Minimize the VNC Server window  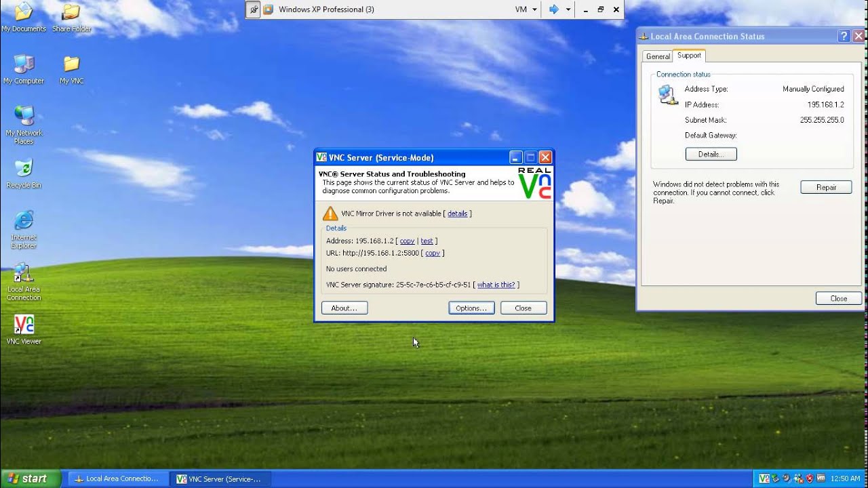(x=516, y=157)
